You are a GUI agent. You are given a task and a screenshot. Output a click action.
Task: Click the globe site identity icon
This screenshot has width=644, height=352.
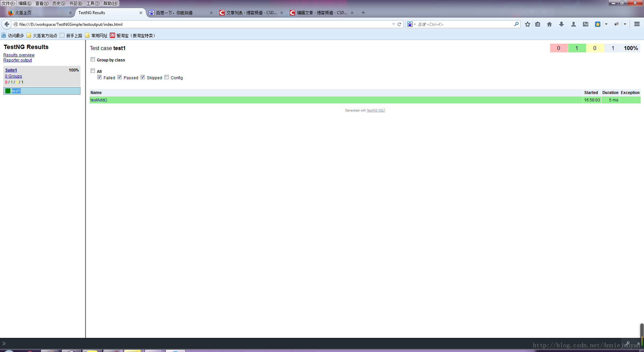(x=16, y=24)
